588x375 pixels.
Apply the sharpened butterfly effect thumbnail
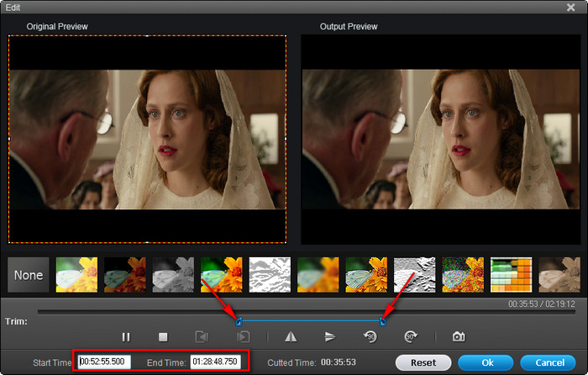coord(366,275)
